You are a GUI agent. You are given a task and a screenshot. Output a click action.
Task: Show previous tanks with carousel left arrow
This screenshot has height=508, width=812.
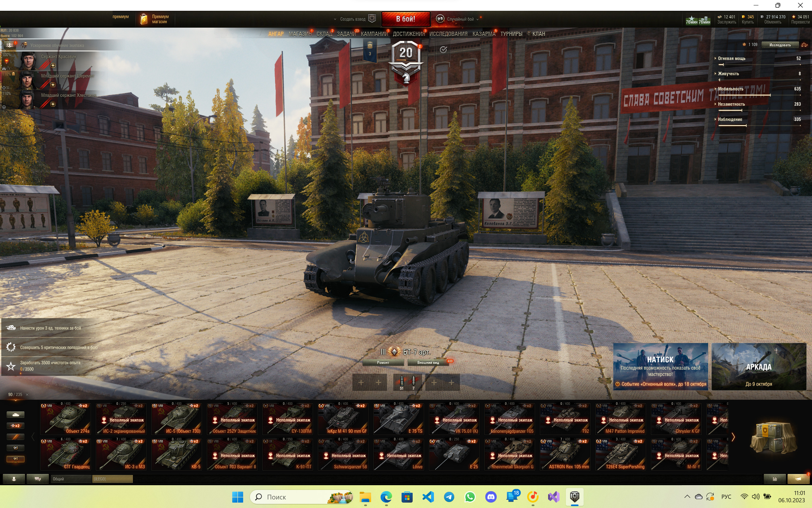coord(33,437)
